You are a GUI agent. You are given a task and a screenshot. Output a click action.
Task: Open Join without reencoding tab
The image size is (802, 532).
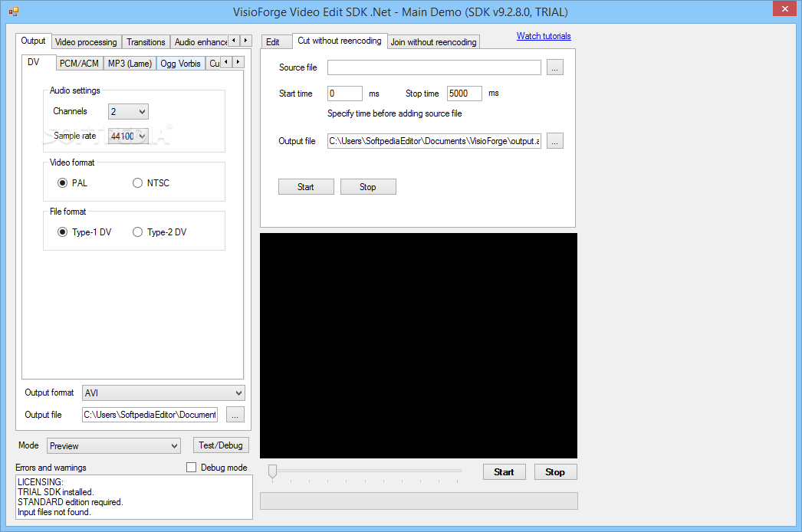pyautogui.click(x=434, y=42)
